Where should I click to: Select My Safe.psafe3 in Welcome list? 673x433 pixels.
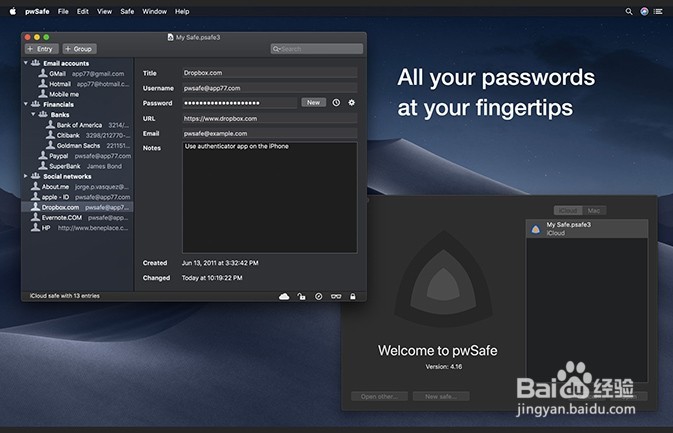point(587,229)
